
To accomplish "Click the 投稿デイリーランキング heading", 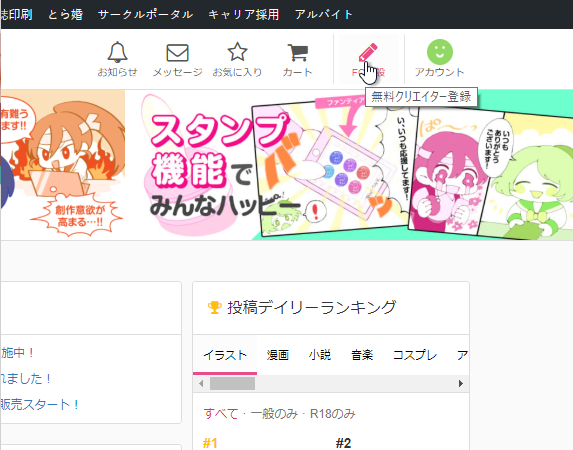I will pos(312,307).
